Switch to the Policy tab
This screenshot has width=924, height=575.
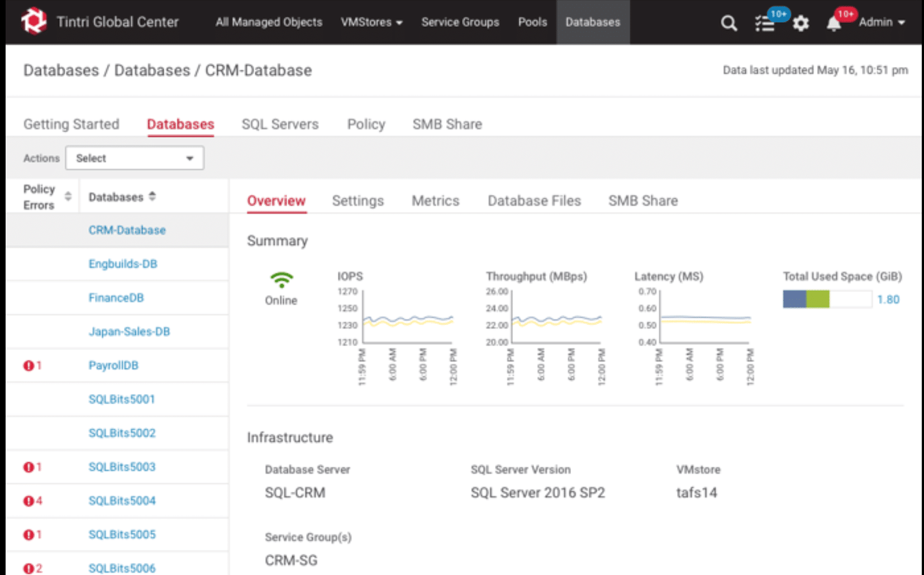coord(366,124)
